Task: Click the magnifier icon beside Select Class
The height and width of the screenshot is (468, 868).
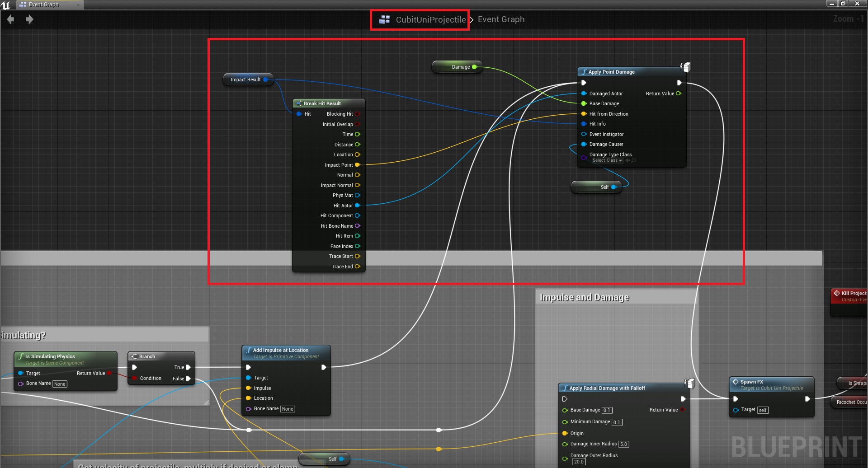Action: pos(633,160)
